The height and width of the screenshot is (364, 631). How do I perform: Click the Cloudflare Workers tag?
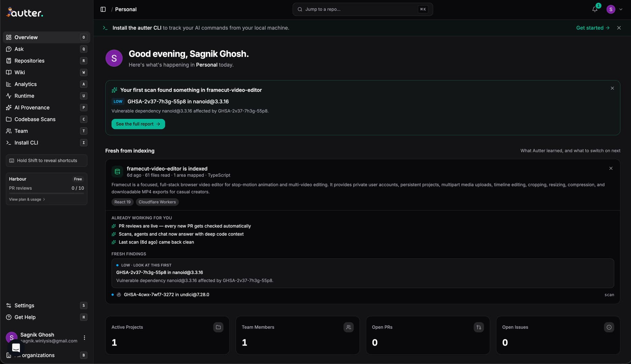157,202
